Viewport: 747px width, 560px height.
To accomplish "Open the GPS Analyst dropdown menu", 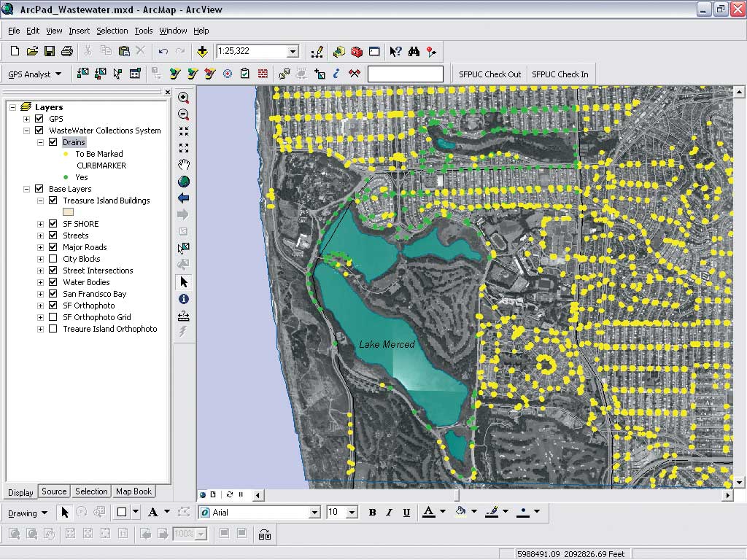I will click(x=34, y=74).
